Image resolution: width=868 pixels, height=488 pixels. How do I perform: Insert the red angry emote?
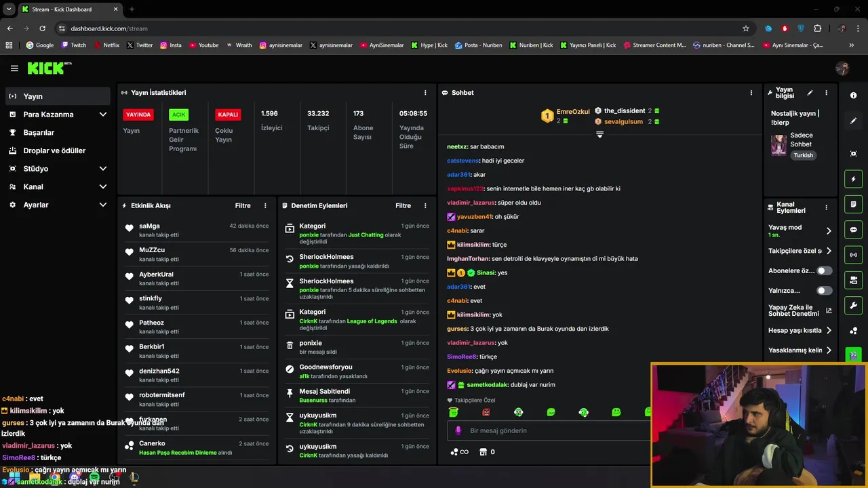tap(486, 412)
